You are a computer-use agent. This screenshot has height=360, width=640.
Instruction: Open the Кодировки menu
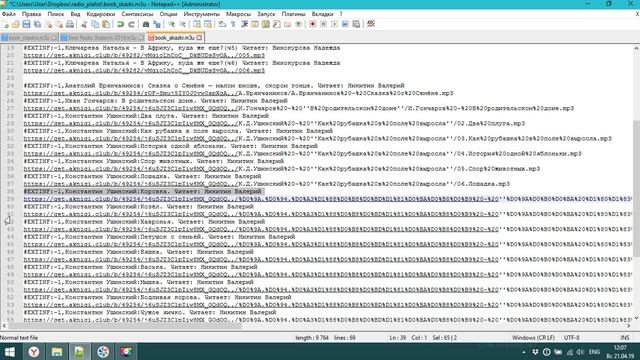[x=100, y=14]
